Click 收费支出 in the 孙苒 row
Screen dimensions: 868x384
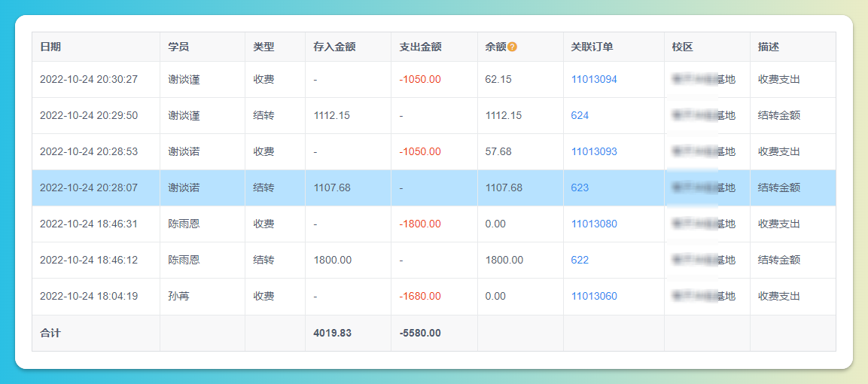tap(779, 296)
